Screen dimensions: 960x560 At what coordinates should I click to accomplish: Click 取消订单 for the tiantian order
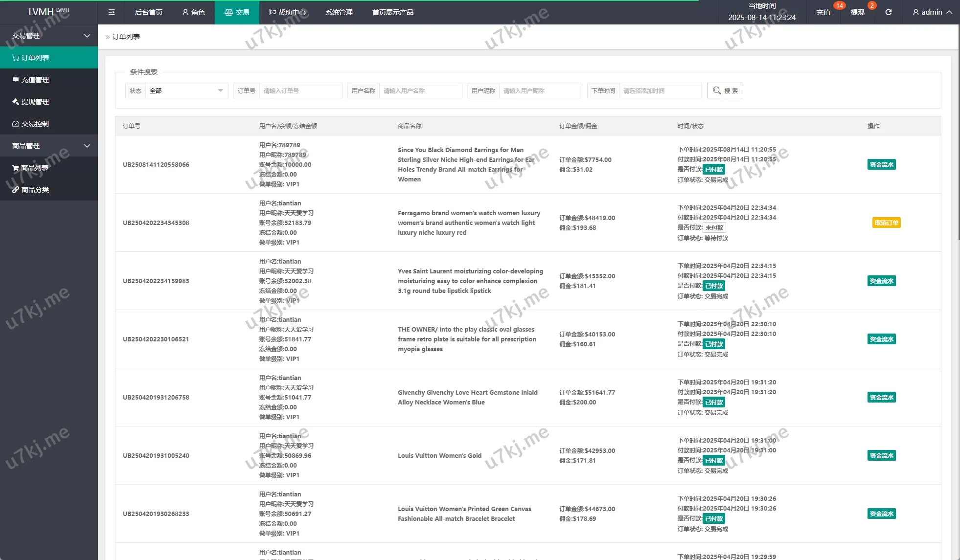pyautogui.click(x=886, y=223)
